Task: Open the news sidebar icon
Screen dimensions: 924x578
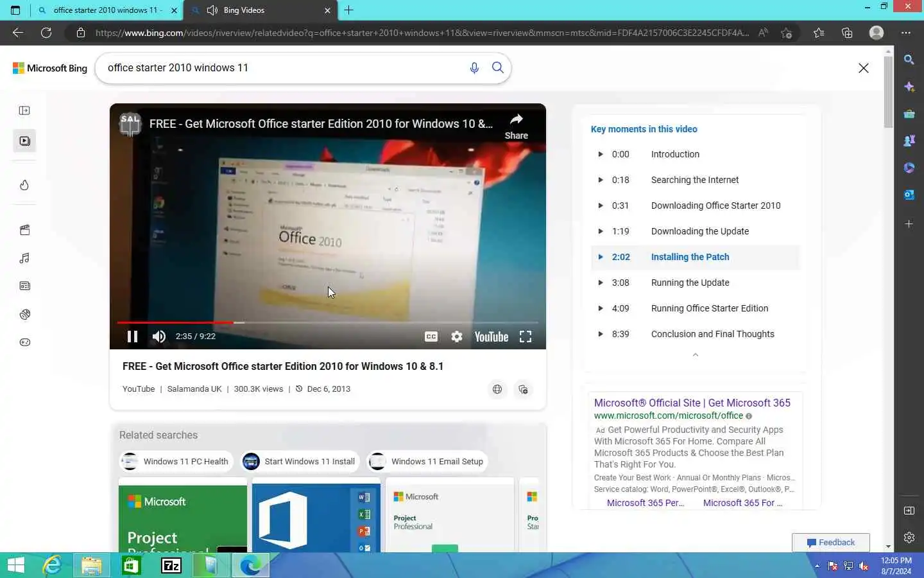Action: (x=24, y=286)
